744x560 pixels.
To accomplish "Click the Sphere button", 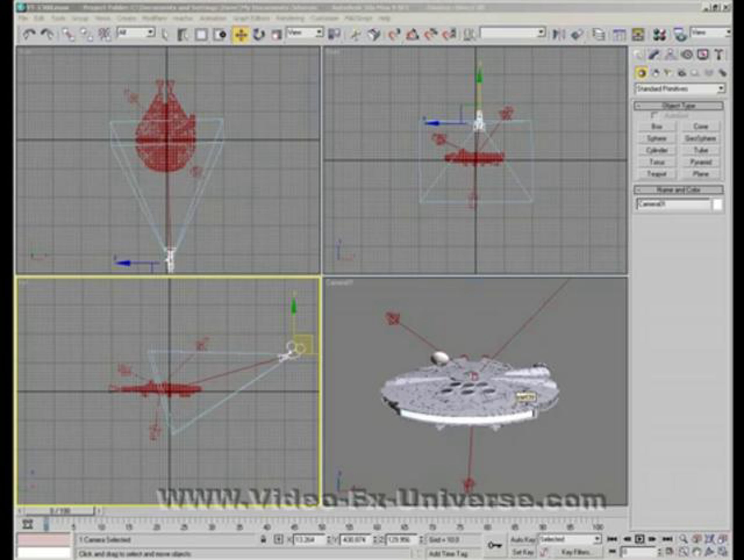I will (x=657, y=138).
